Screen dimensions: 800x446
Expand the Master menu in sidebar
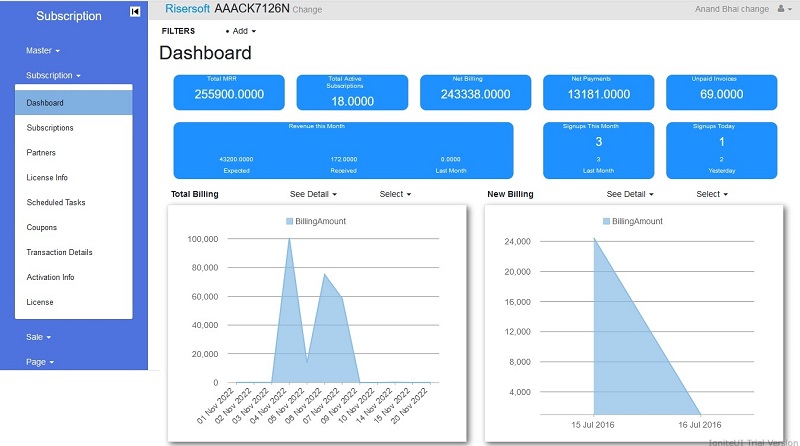point(43,50)
